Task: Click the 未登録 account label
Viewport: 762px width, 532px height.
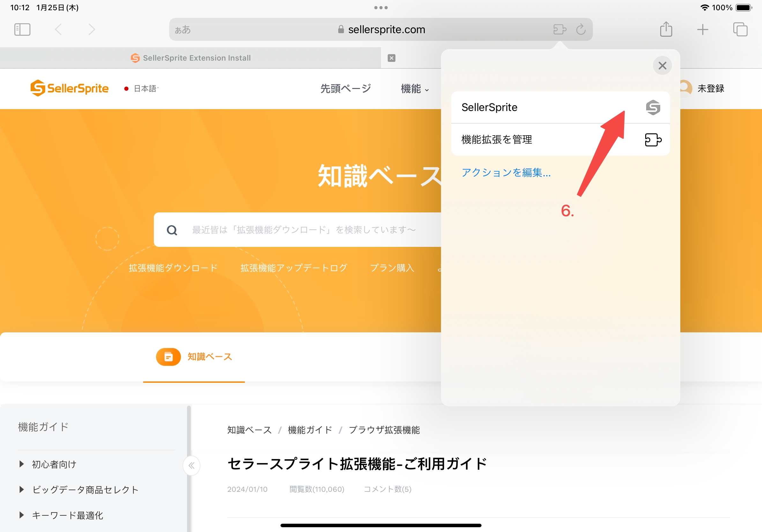Action: tap(711, 89)
